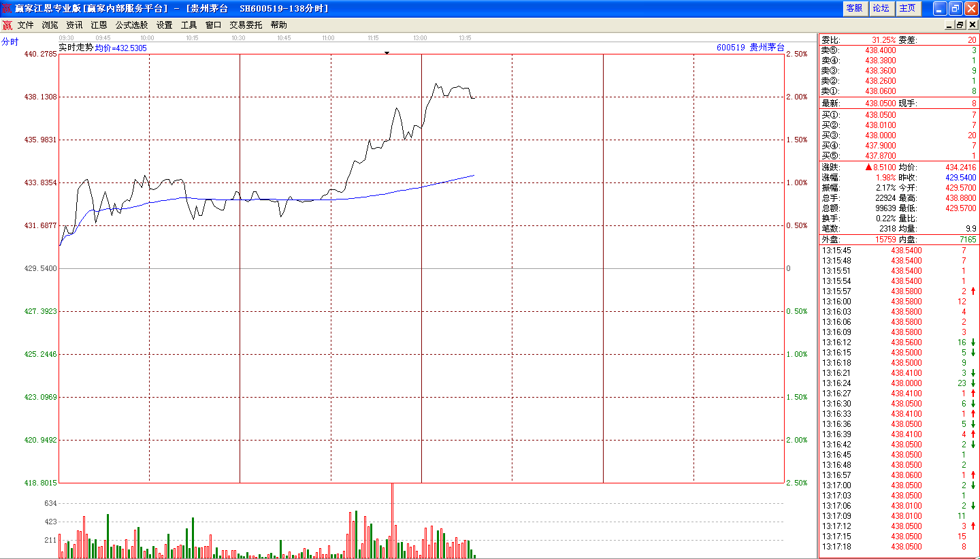Open the 交易委托 menu
This screenshot has height=559, width=980.
point(246,25)
